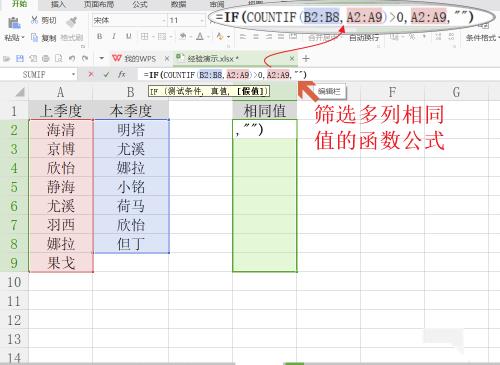
Task: Toggle underline formatting
Action: click(129, 36)
